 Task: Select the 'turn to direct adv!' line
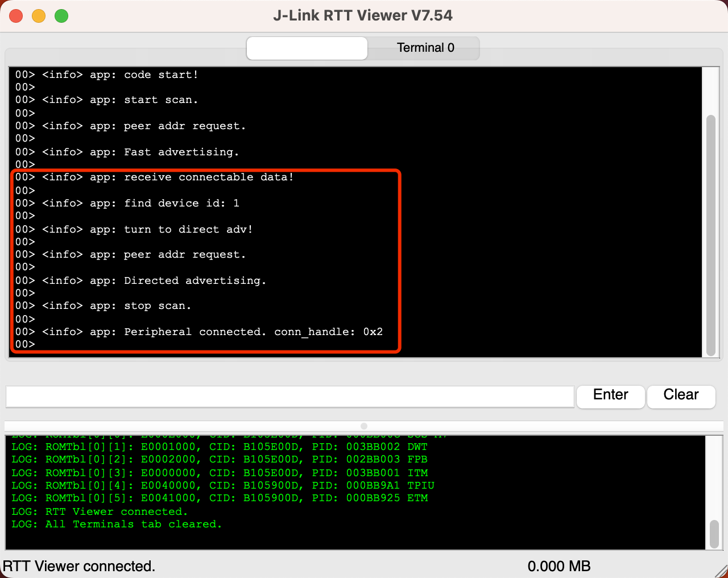click(134, 229)
